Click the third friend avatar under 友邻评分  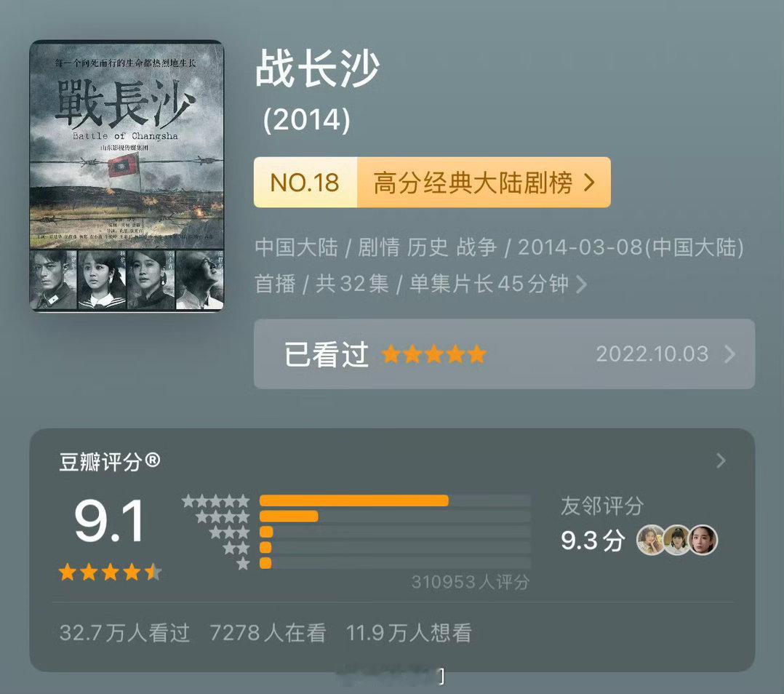703,540
